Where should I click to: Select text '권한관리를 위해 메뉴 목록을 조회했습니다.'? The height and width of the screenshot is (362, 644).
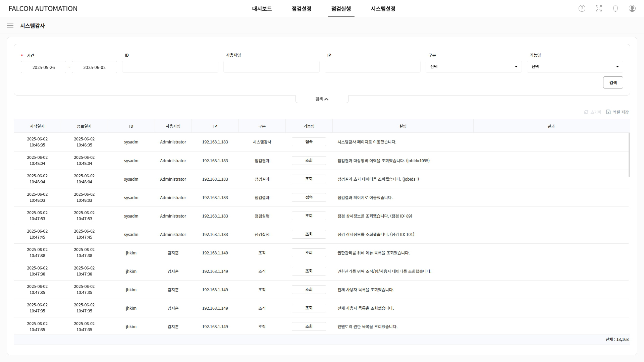(374, 253)
